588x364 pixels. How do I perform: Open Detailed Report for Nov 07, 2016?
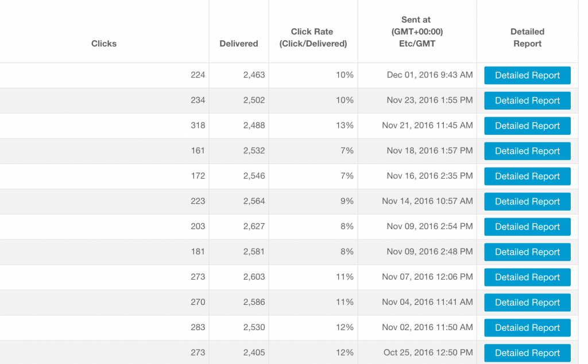[x=527, y=277]
